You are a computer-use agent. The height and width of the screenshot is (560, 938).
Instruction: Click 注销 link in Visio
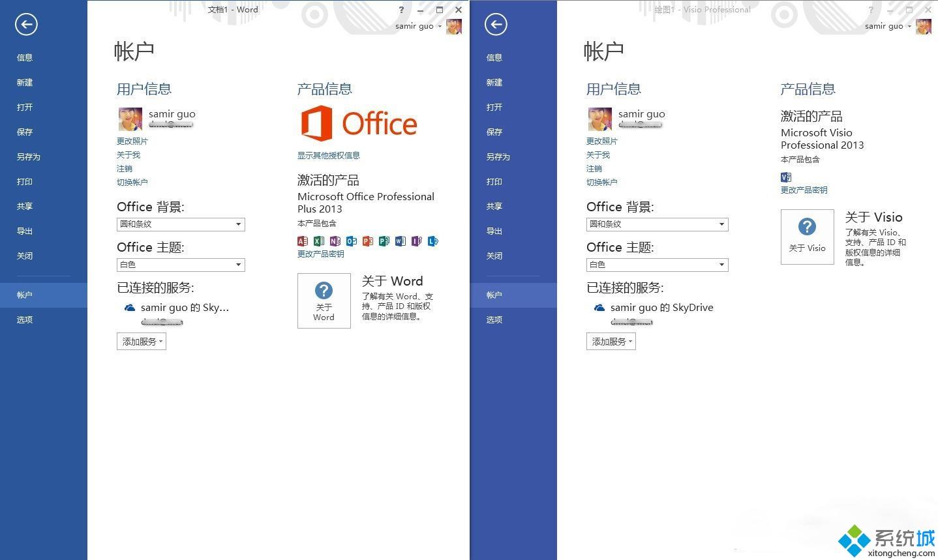594,168
